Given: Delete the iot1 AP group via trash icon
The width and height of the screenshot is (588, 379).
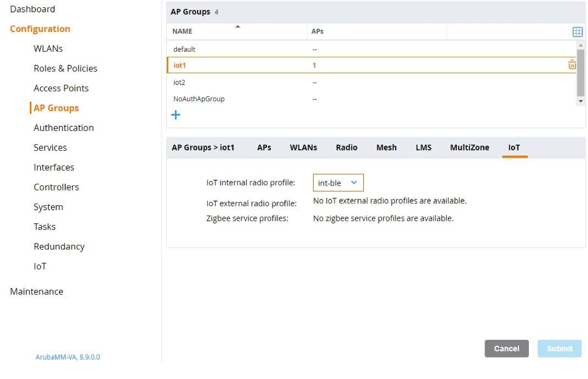Looking at the screenshot, I should pyautogui.click(x=572, y=65).
